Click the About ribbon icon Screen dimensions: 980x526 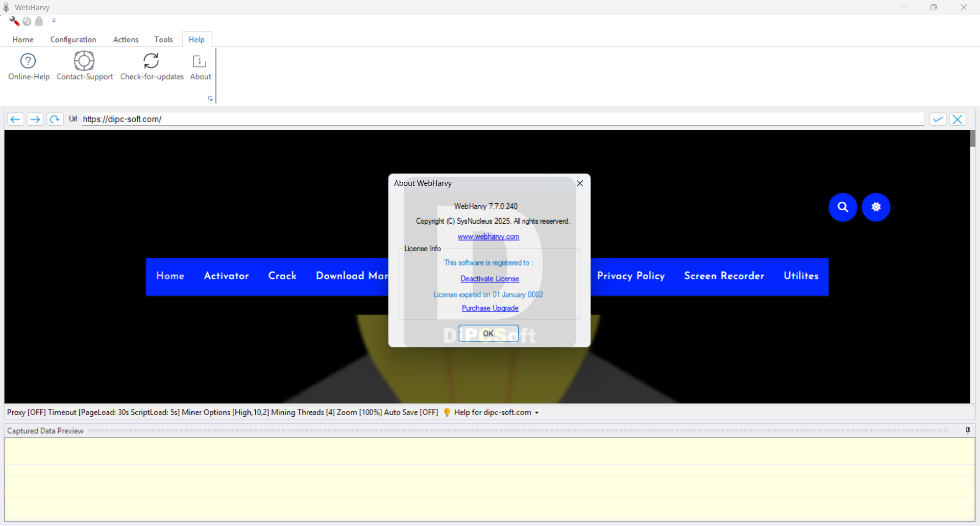tap(200, 61)
